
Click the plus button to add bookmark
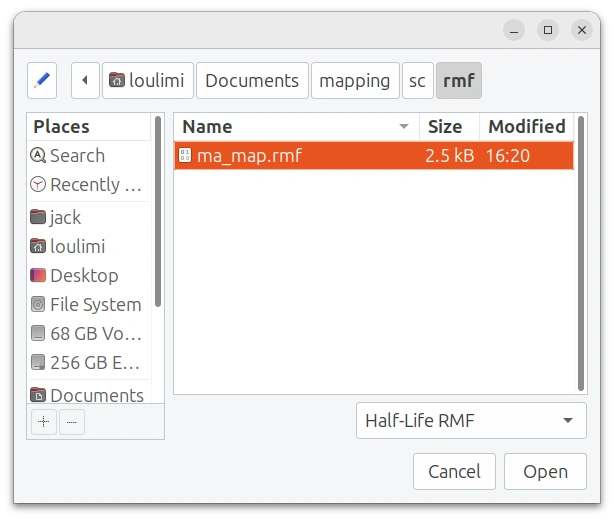click(43, 422)
